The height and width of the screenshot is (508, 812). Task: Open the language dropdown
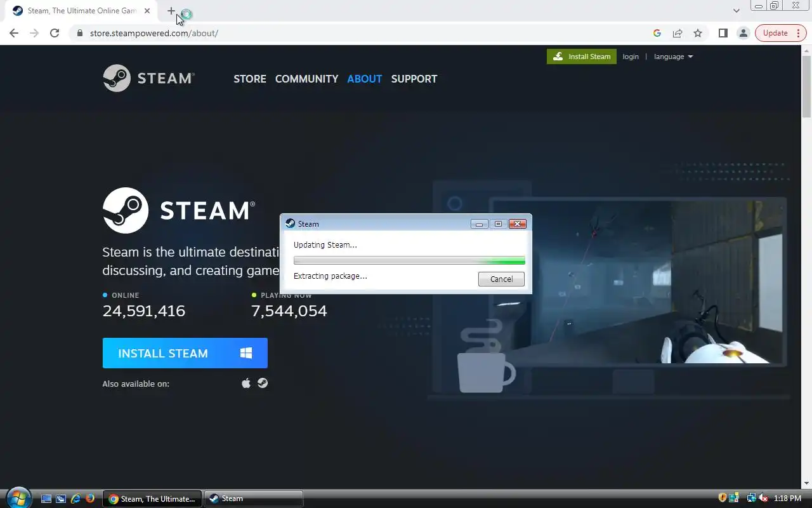point(673,57)
